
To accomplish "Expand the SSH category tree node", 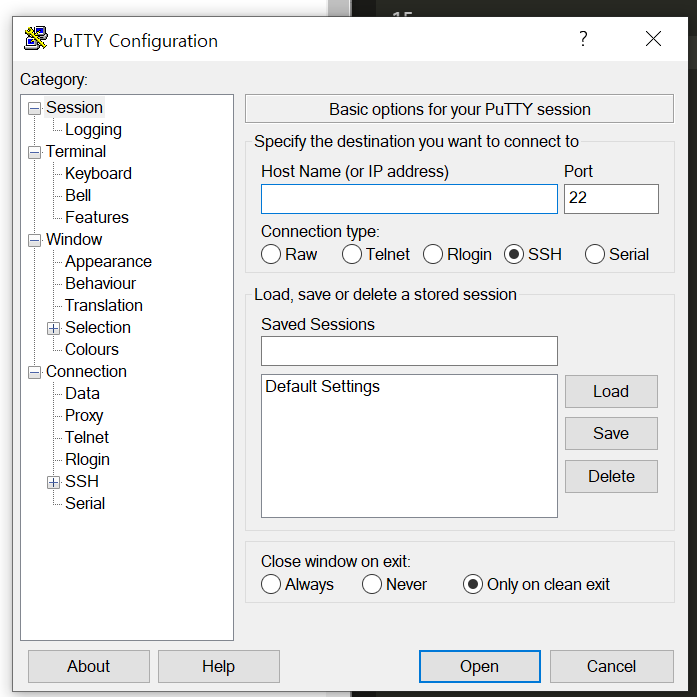I will coord(54,482).
